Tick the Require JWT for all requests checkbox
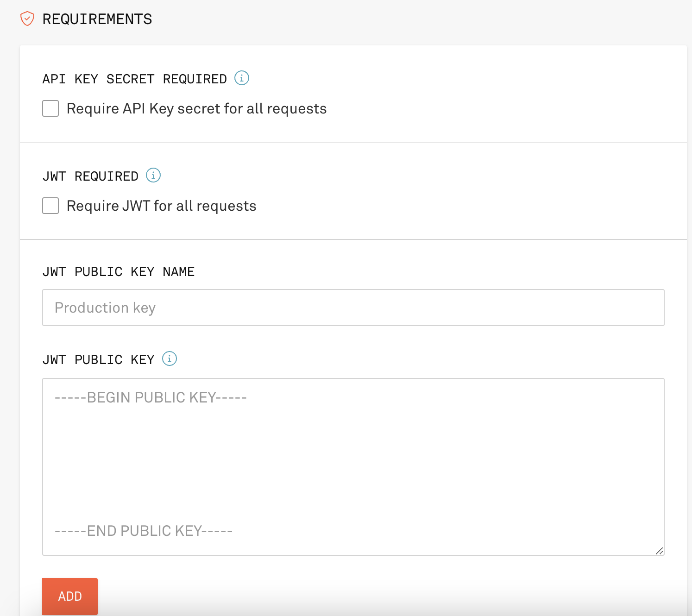 pos(50,206)
